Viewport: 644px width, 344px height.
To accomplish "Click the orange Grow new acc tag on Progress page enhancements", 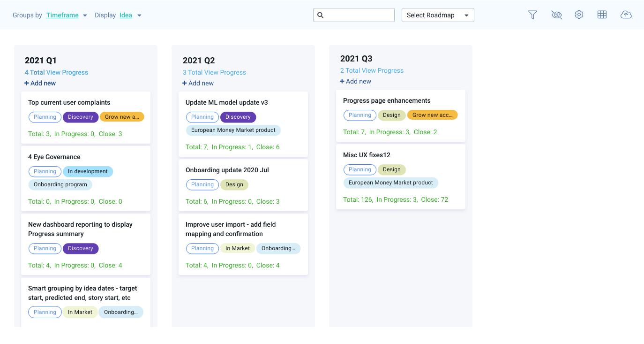I will tap(432, 115).
